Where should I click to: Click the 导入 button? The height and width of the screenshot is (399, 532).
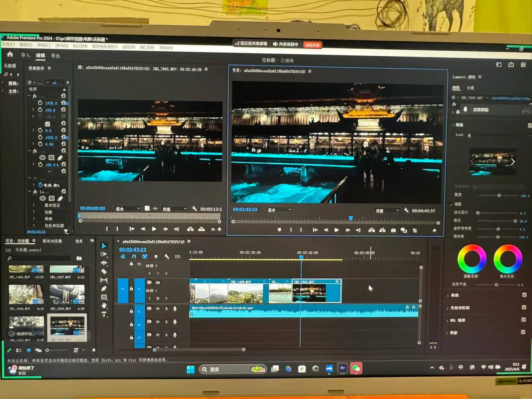[25, 55]
